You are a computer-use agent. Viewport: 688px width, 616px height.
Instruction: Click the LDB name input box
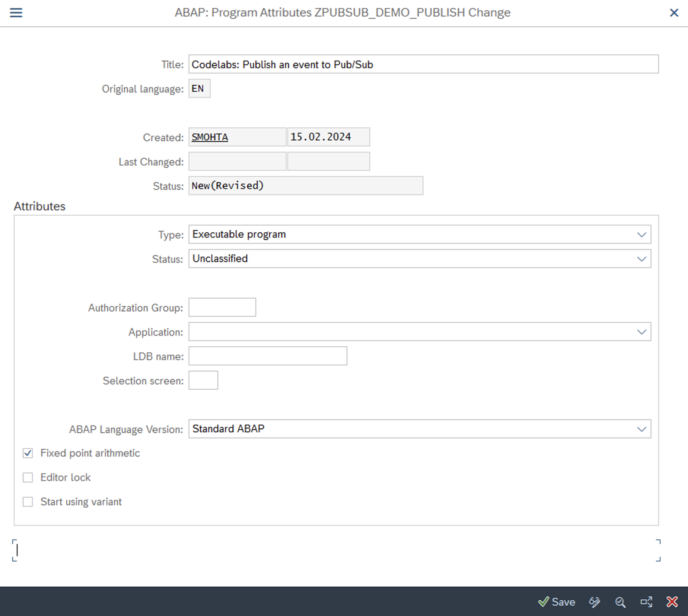[x=267, y=356]
